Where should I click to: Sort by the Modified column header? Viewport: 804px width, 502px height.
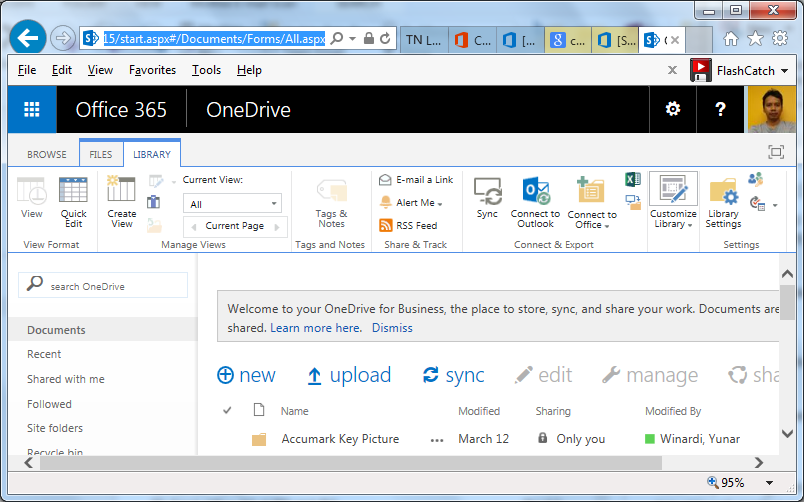(x=479, y=411)
